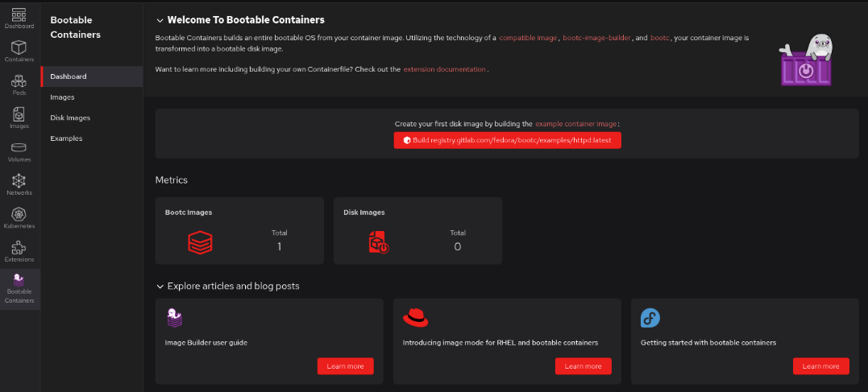The image size is (868, 392).
Task: Follow the bootc-image-builder link
Action: click(597, 38)
